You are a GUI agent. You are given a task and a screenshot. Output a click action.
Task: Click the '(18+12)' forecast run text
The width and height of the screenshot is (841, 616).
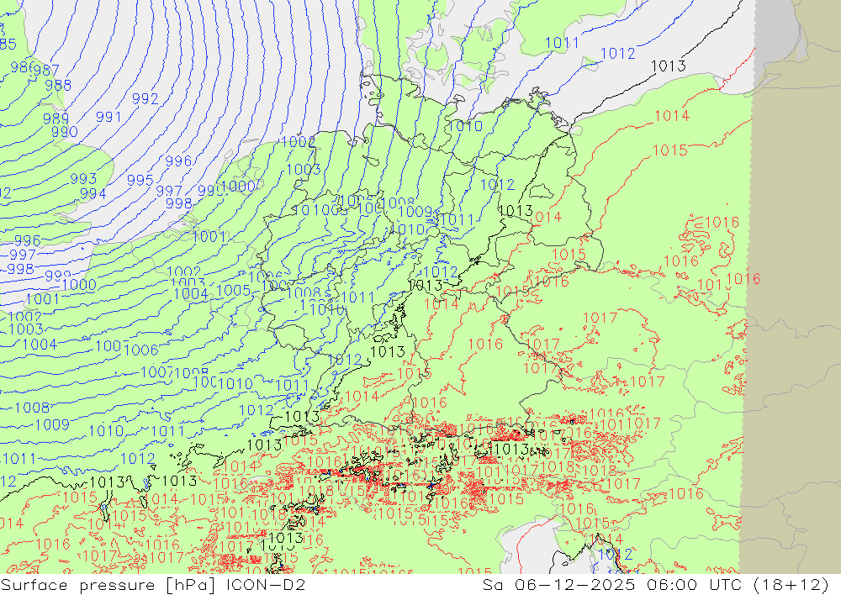[x=791, y=585]
